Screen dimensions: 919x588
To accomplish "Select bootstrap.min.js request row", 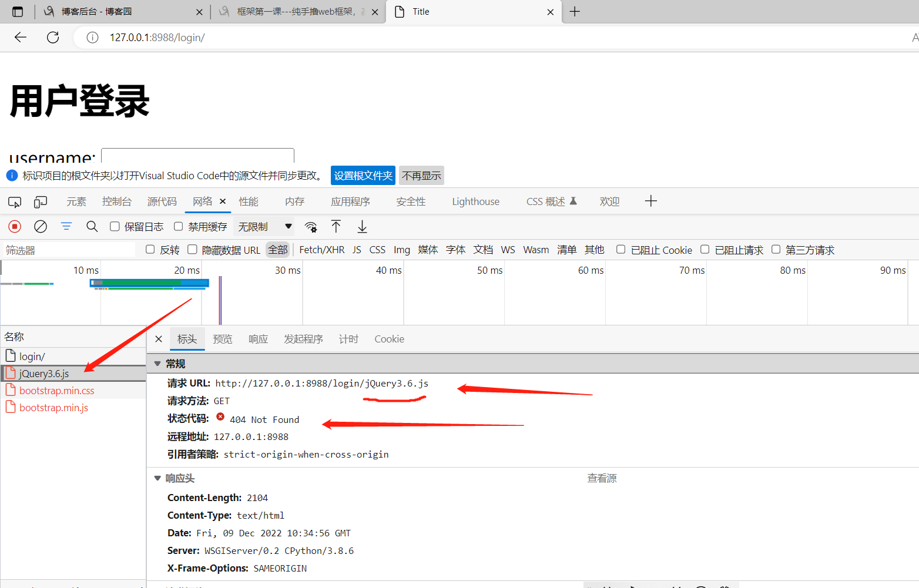I will [73, 408].
